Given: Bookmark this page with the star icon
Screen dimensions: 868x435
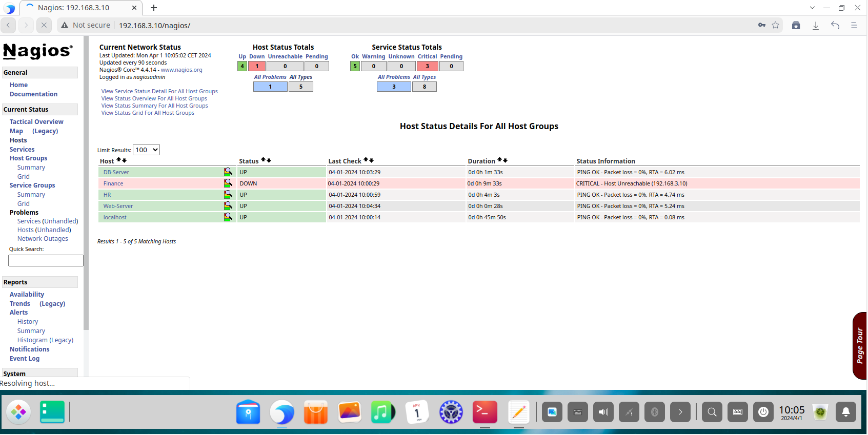Looking at the screenshot, I should click(x=775, y=25).
